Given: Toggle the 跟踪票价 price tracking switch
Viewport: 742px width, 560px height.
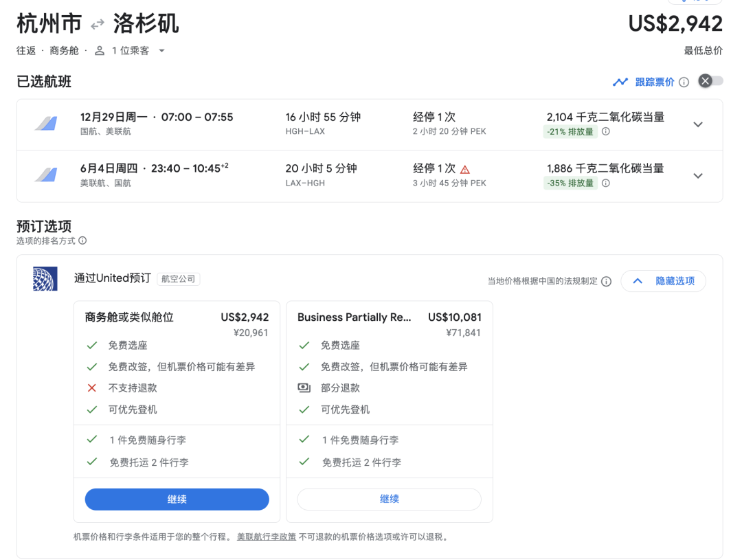Looking at the screenshot, I should click(x=711, y=81).
